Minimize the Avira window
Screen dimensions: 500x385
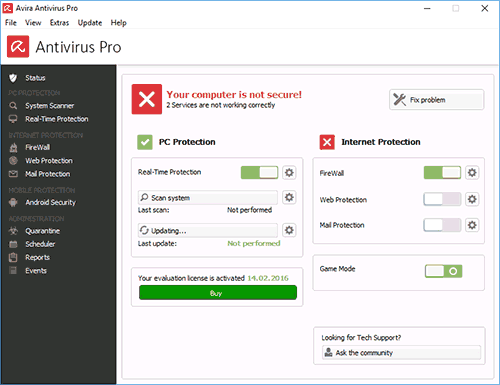(427, 8)
